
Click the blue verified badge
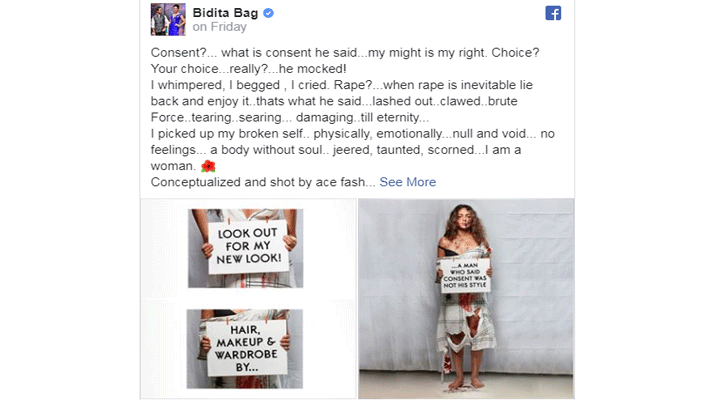coord(268,13)
